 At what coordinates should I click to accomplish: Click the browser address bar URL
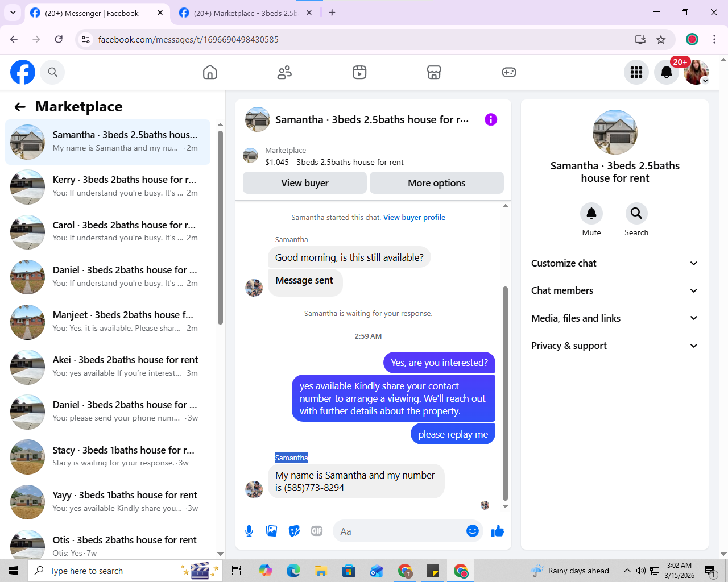(x=188, y=39)
